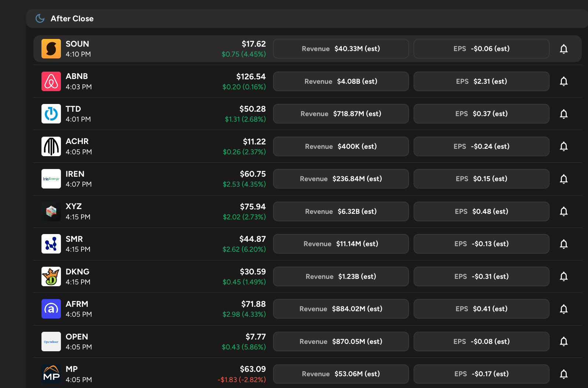Click the DKNG DraftKings logo

click(x=51, y=276)
